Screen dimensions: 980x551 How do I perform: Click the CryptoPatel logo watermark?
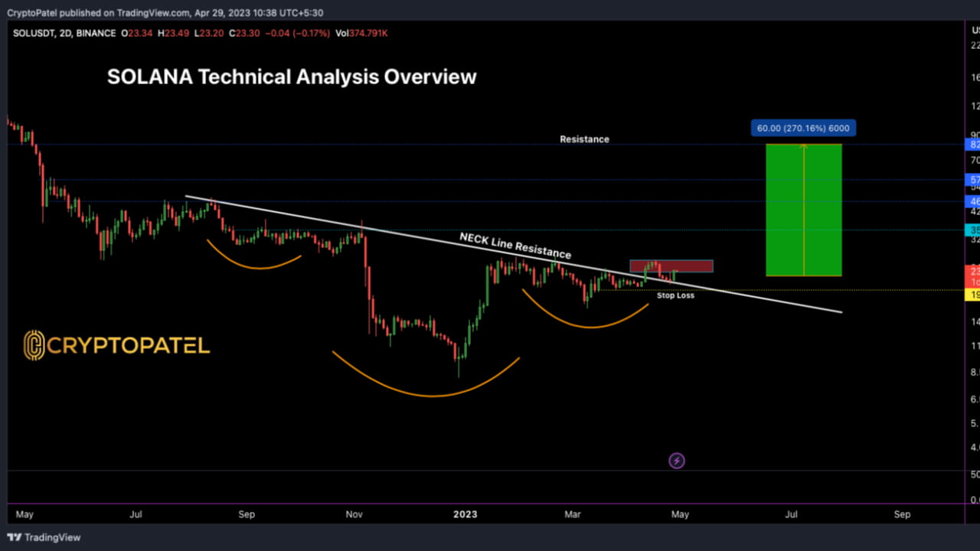tap(116, 345)
